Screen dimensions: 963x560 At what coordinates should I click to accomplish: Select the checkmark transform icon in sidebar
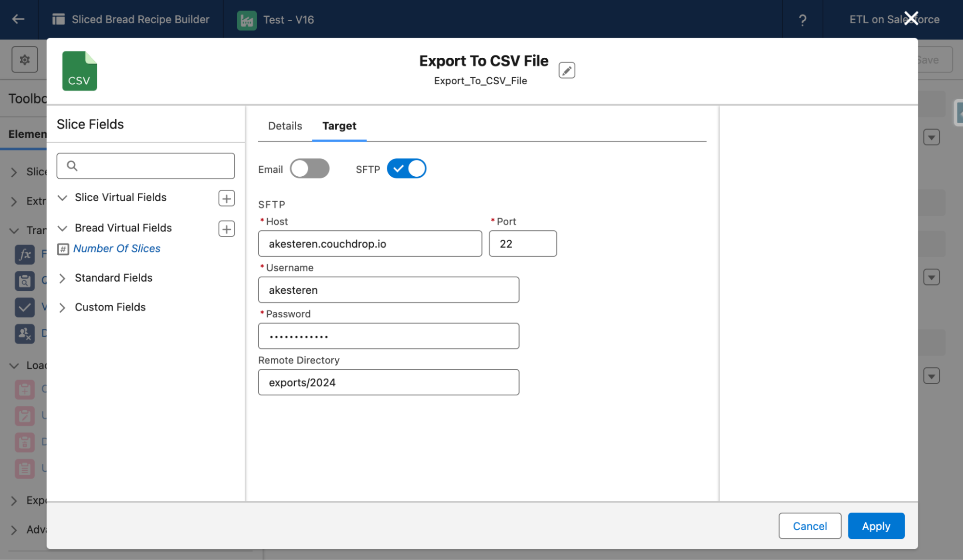coord(25,307)
